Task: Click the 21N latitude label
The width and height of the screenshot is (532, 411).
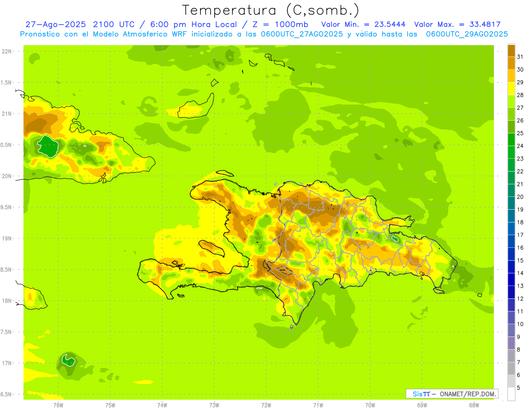Action: click(6, 114)
